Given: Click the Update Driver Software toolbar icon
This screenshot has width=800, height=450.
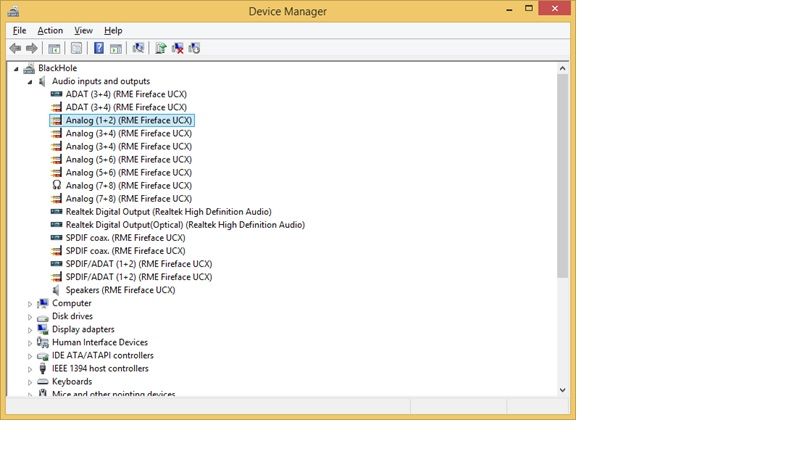Looking at the screenshot, I should (160, 48).
